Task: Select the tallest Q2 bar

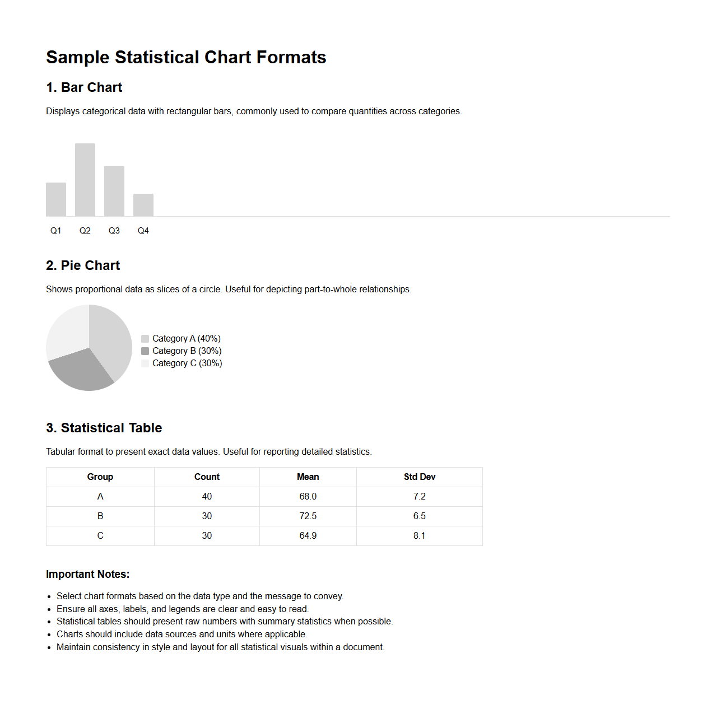Action: (x=85, y=180)
